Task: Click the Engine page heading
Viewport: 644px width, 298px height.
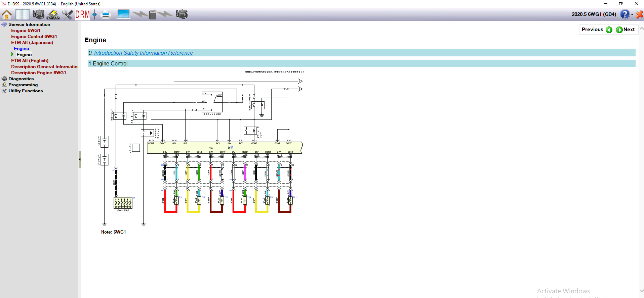Action: 95,40
